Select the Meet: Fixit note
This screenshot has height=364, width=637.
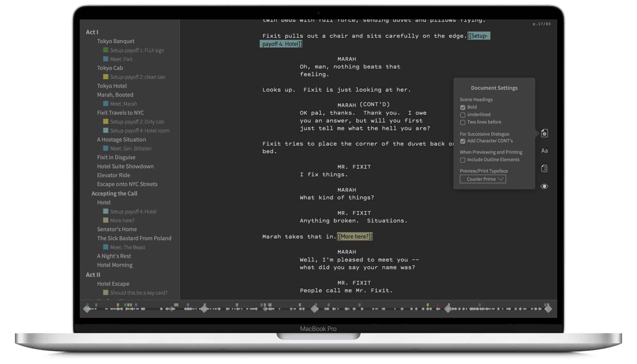click(121, 59)
